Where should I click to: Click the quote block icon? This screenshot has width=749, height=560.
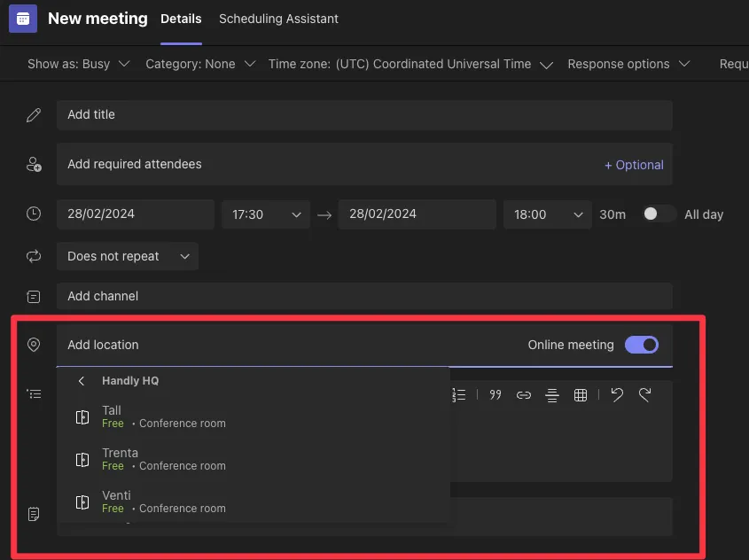[x=495, y=395]
